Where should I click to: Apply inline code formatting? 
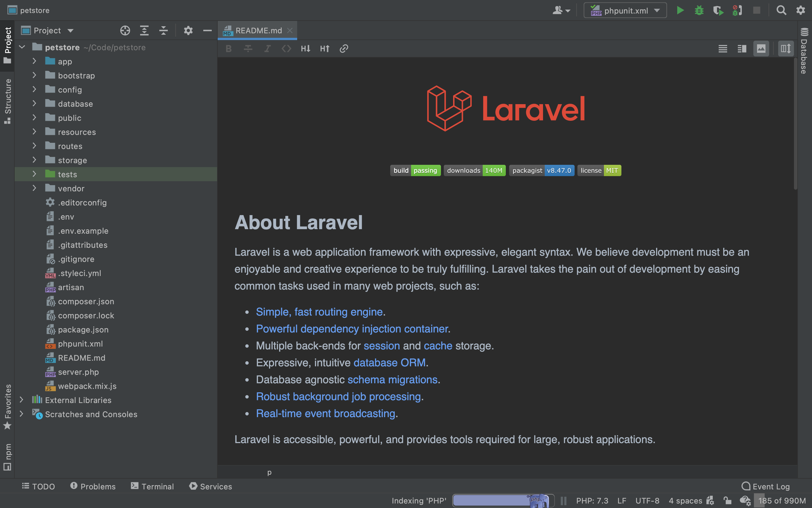click(x=286, y=49)
